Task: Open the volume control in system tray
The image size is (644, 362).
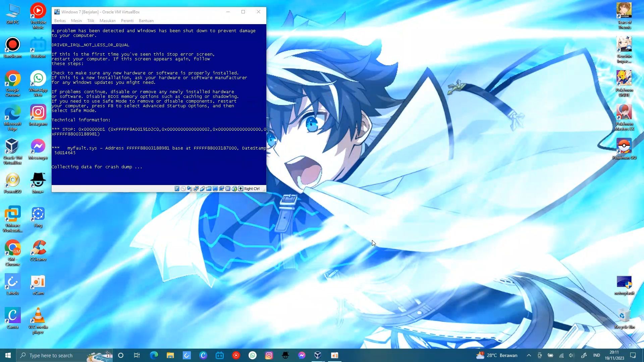Action: [x=572, y=355]
